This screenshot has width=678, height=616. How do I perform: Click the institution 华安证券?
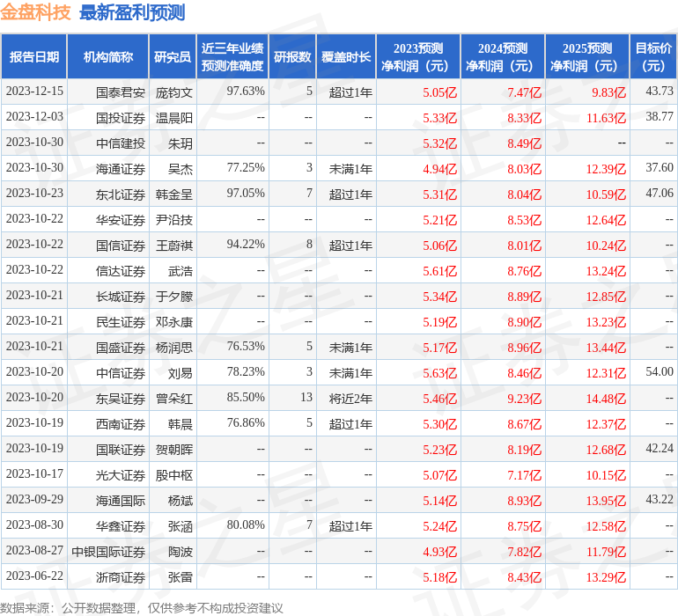click(121, 220)
